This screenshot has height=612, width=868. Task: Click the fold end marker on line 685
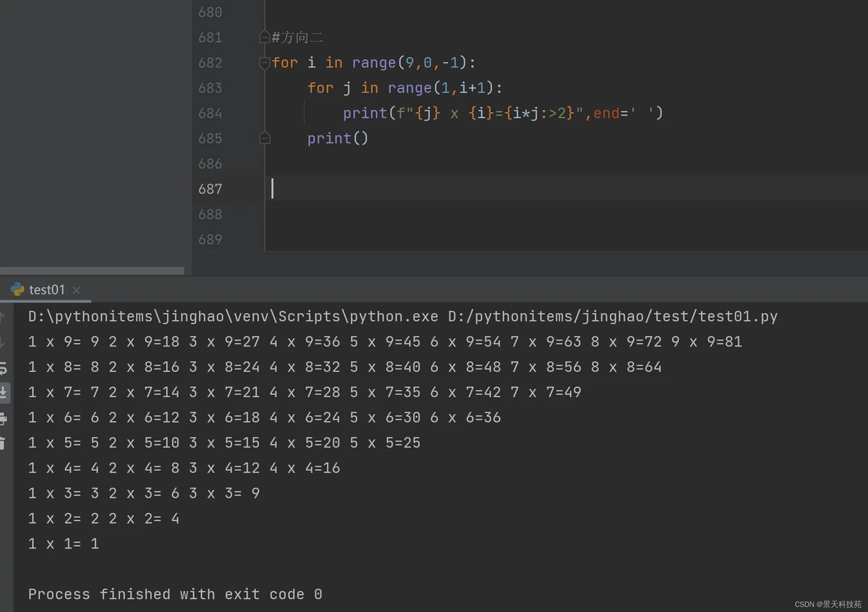[x=265, y=138]
